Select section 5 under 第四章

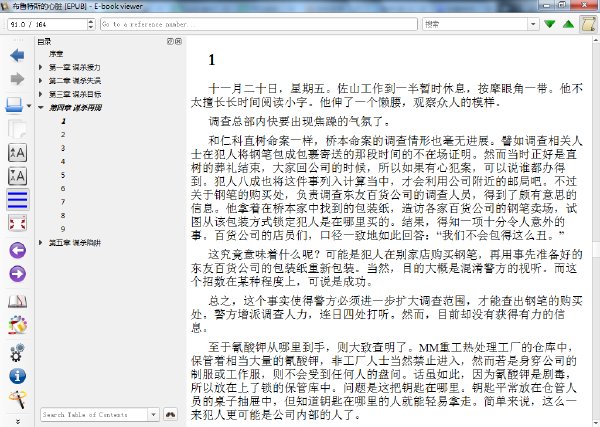[x=63, y=175]
